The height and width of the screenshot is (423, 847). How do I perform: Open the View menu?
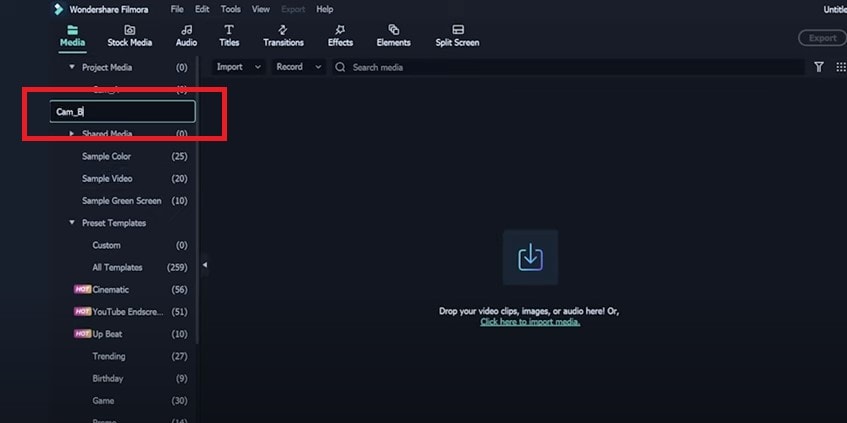[261, 9]
